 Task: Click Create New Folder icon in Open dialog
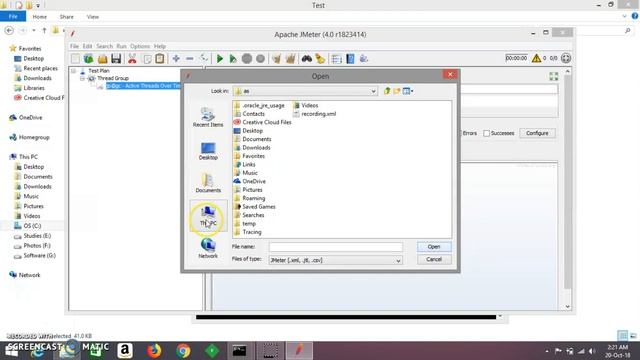396,91
